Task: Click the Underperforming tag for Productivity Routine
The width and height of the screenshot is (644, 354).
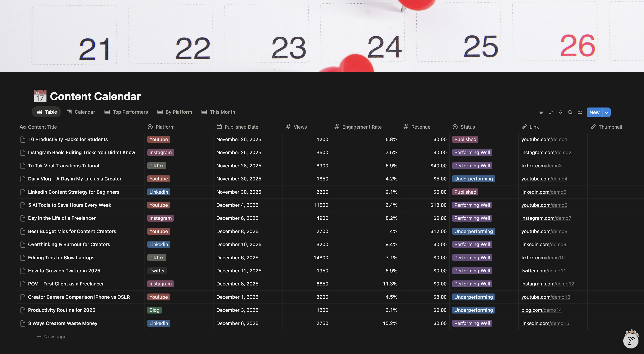Action: (473, 310)
